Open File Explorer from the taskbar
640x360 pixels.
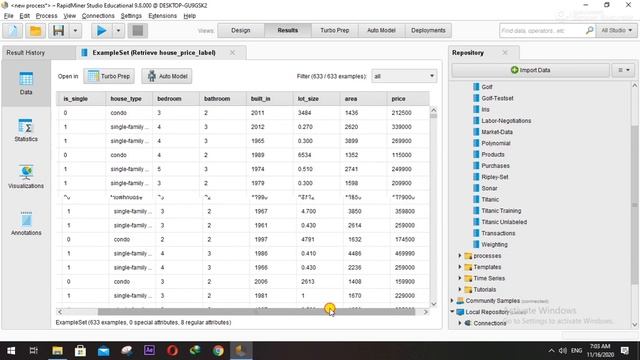coord(57,351)
